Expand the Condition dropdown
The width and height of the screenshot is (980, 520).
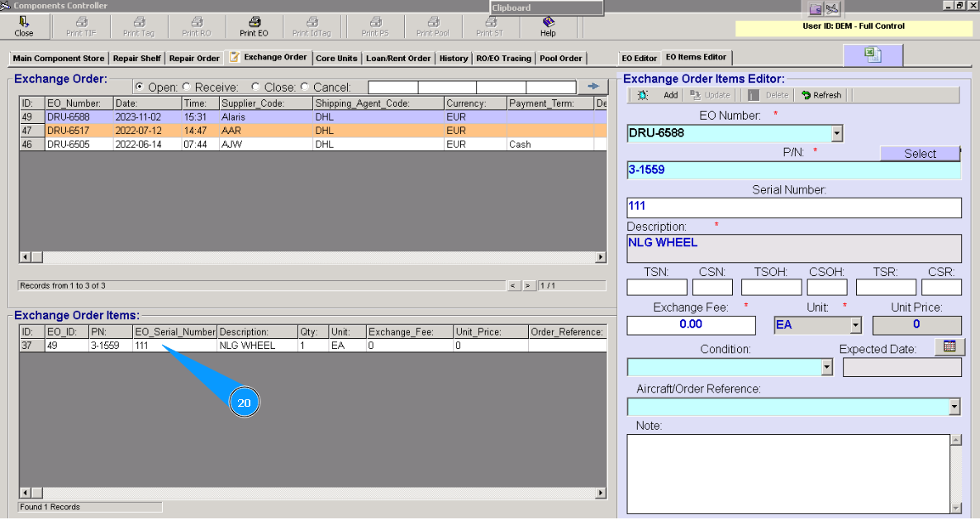point(827,367)
